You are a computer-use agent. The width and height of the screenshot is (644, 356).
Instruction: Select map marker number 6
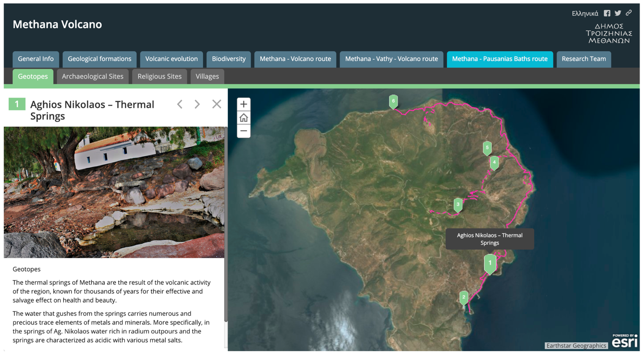393,101
